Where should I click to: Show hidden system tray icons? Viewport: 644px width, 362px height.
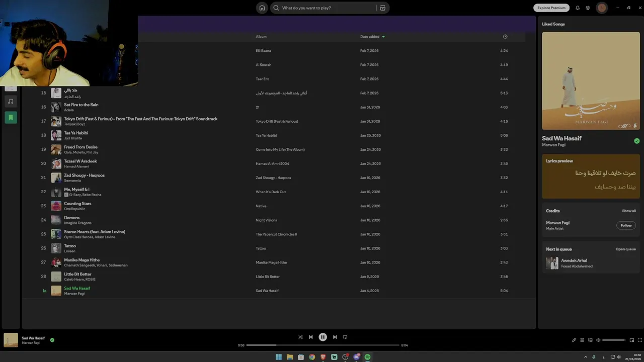586,357
